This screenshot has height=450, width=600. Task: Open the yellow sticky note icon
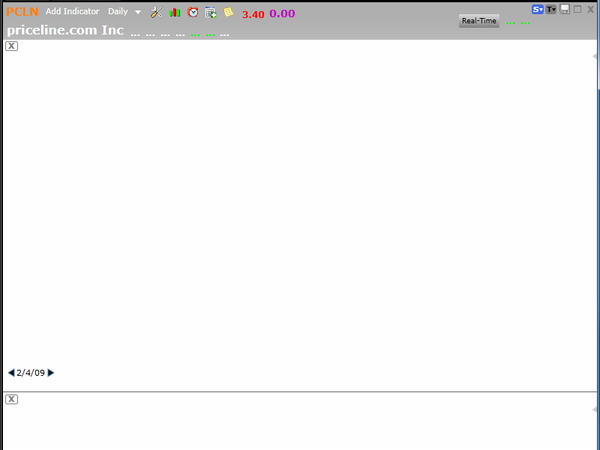click(x=228, y=12)
